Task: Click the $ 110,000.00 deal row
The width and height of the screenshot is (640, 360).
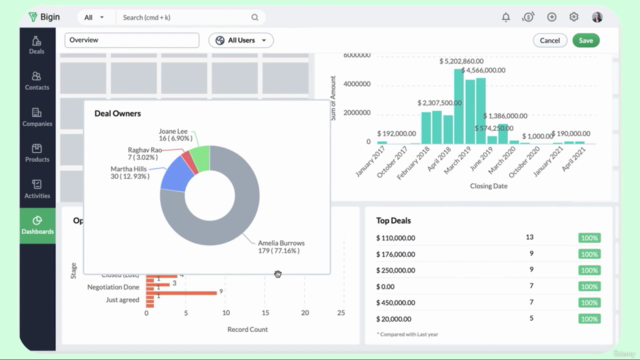Action: click(x=488, y=238)
